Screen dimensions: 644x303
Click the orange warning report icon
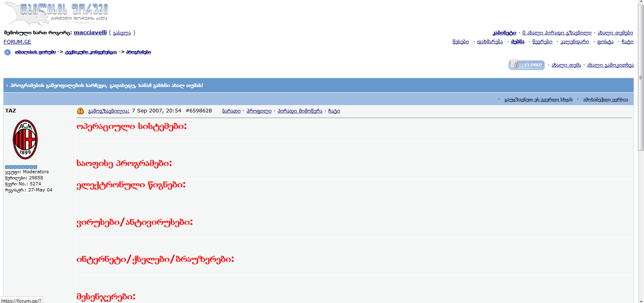click(80, 111)
